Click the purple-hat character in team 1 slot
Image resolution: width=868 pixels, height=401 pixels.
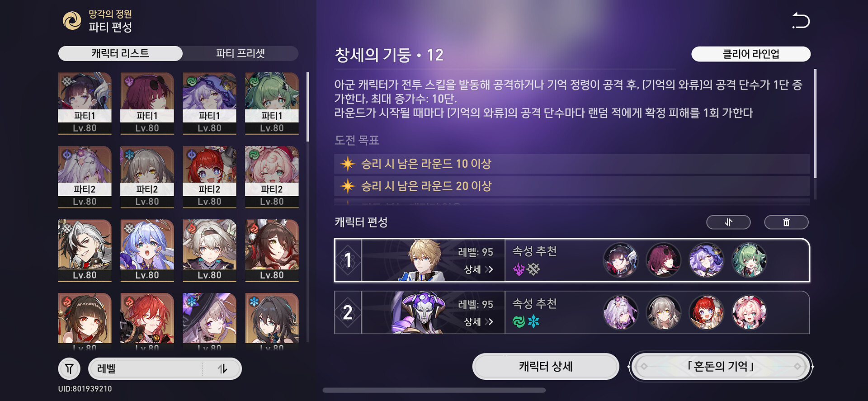click(706, 260)
